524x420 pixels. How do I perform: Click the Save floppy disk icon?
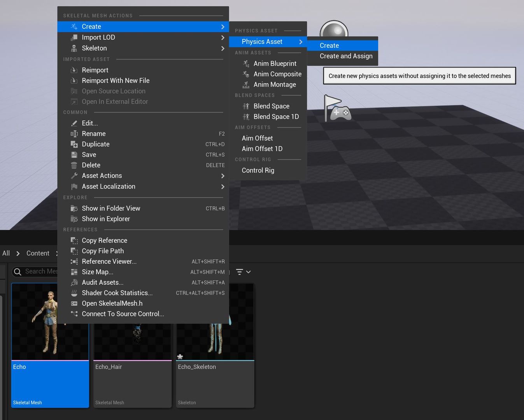pyautogui.click(x=74, y=154)
